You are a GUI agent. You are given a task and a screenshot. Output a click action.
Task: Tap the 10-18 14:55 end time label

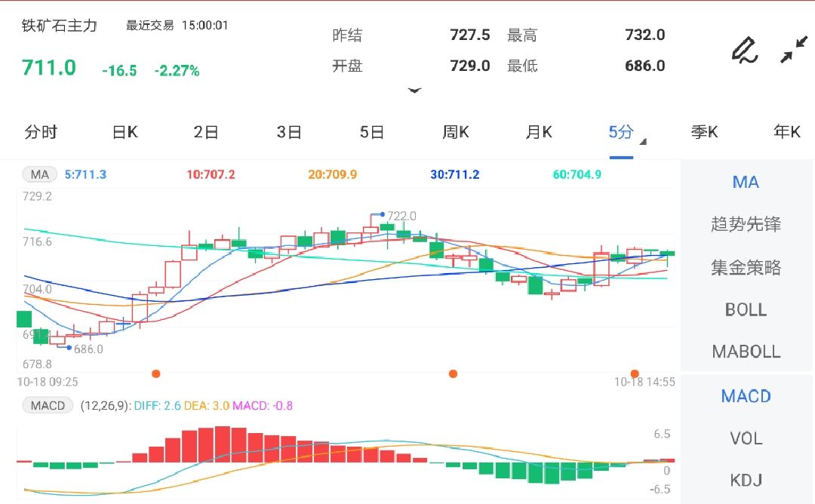click(x=644, y=382)
